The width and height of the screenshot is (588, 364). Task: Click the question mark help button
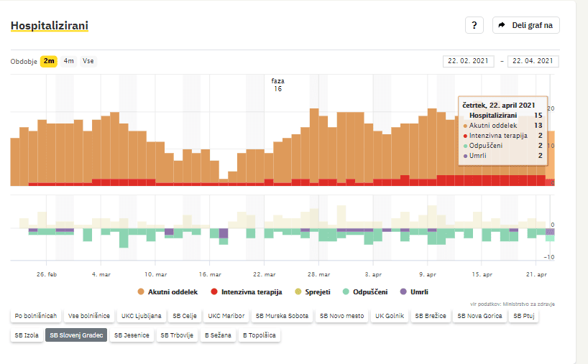pyautogui.click(x=474, y=25)
